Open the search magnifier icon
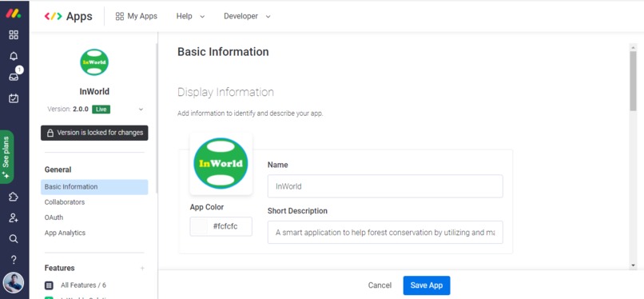This screenshot has height=299, width=644. click(x=14, y=238)
